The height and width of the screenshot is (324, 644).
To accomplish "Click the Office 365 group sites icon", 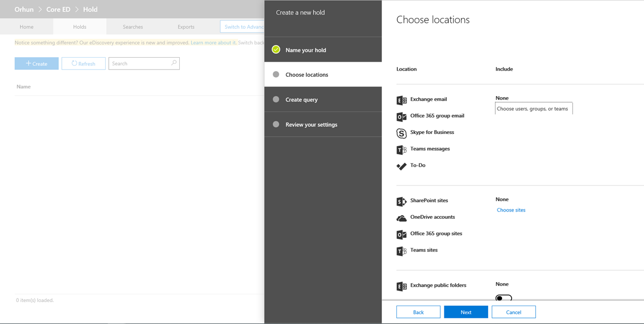I will pyautogui.click(x=401, y=235).
